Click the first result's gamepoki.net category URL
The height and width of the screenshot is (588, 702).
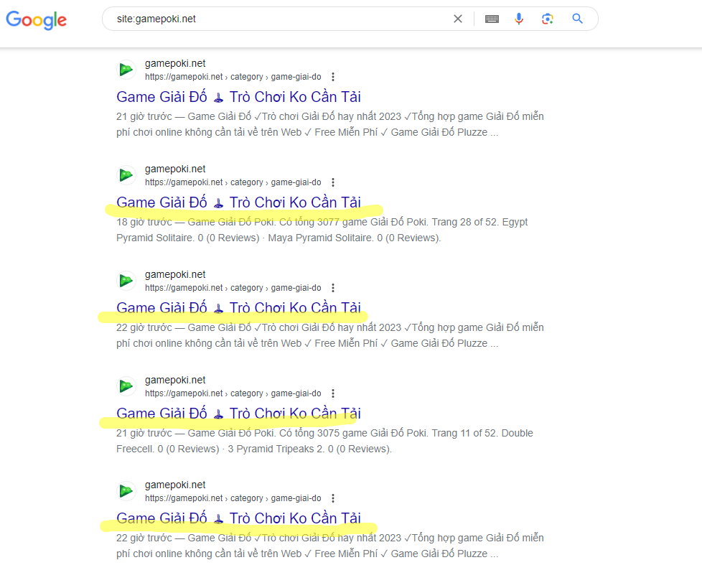[233, 77]
